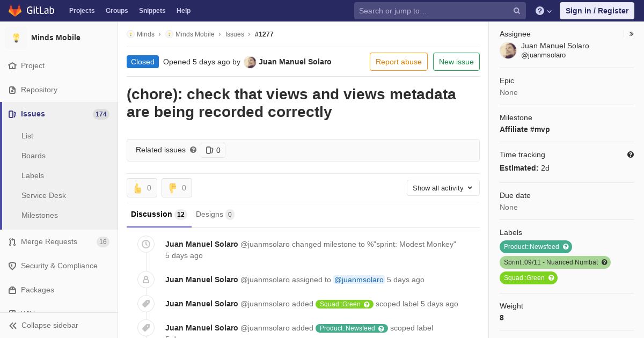This screenshot has width=644, height=338.
Task: Open the Show all activity dropdown
Action: 443,188
